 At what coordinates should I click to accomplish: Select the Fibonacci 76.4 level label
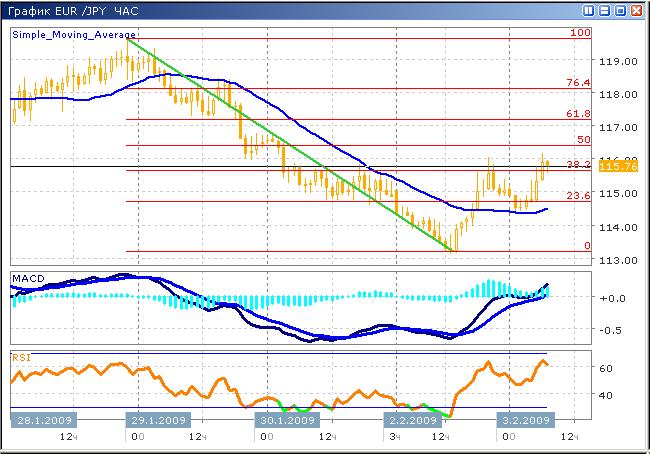click(577, 83)
